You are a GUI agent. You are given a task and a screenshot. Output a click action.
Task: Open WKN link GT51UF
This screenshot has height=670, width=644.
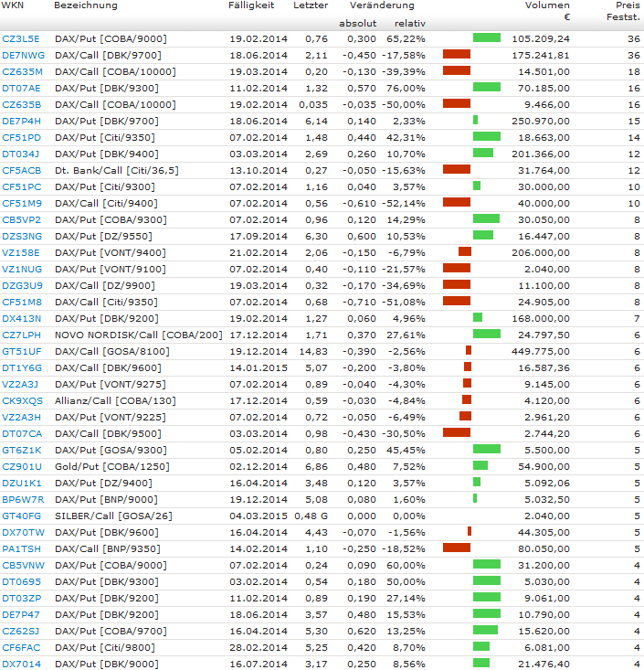point(22,352)
